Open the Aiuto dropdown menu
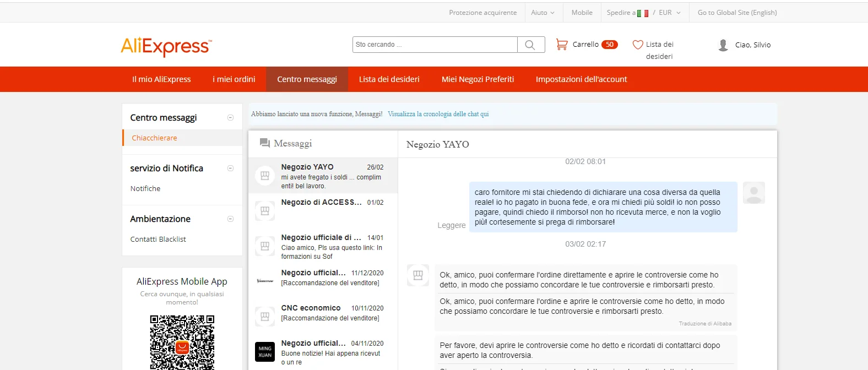This screenshot has width=868, height=370. [x=542, y=13]
